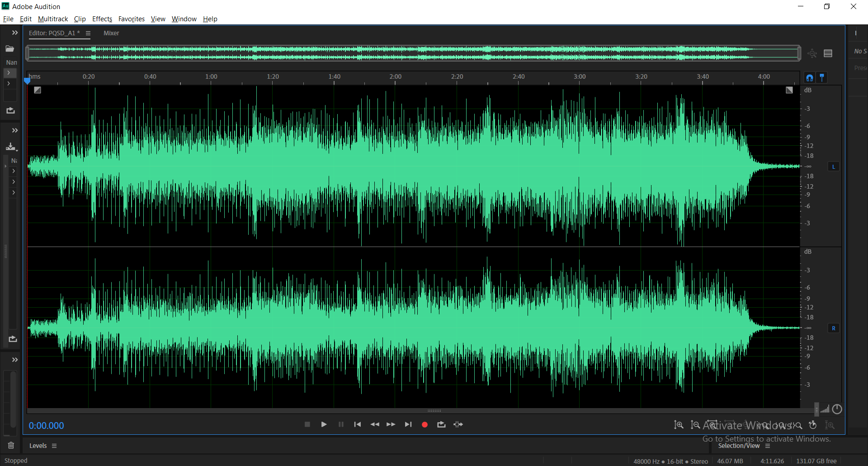Click the Levels panel title
This screenshot has height=466, width=868.
click(x=38, y=446)
